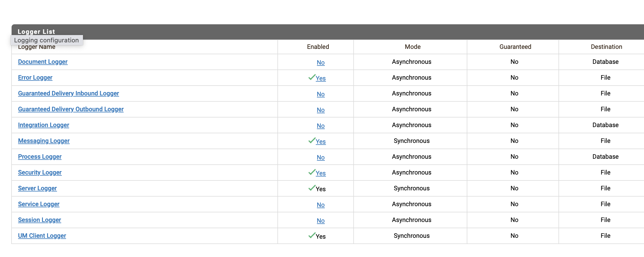Click Database destination in Integration Logger row
The width and height of the screenshot is (644, 257).
tap(605, 125)
